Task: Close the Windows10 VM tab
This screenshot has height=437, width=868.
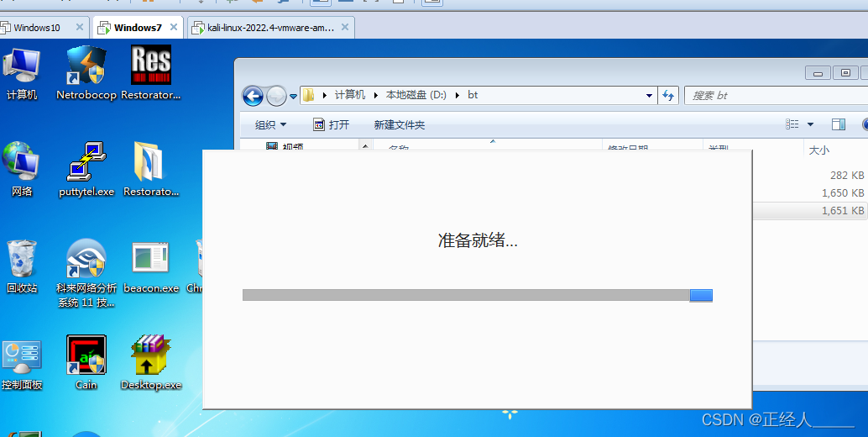Action: coord(79,27)
